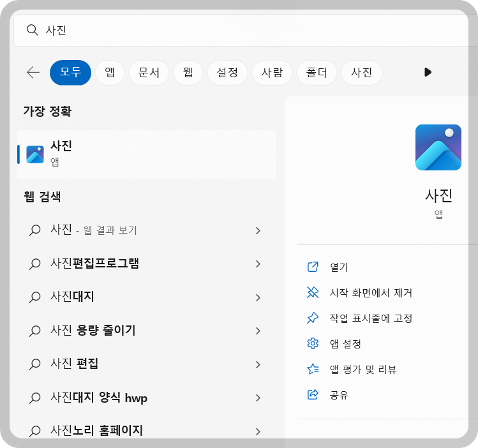This screenshot has width=478, height=448.
Task: Choose 시작 화면에서 제거
Action: (371, 293)
